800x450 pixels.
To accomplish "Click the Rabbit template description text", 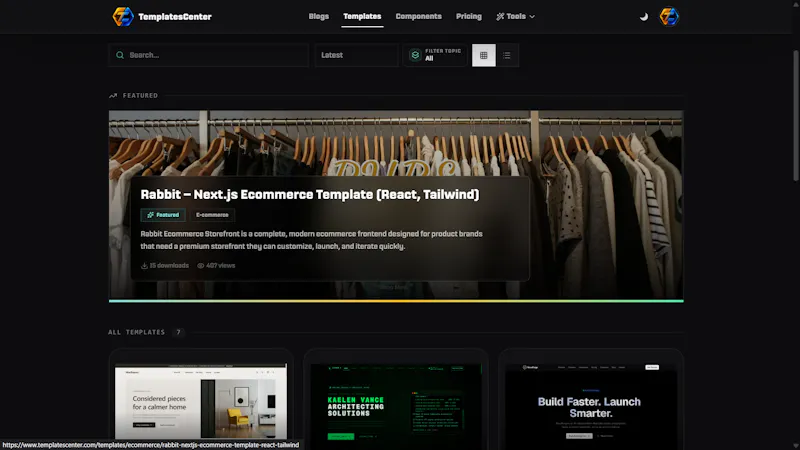I will (x=311, y=240).
